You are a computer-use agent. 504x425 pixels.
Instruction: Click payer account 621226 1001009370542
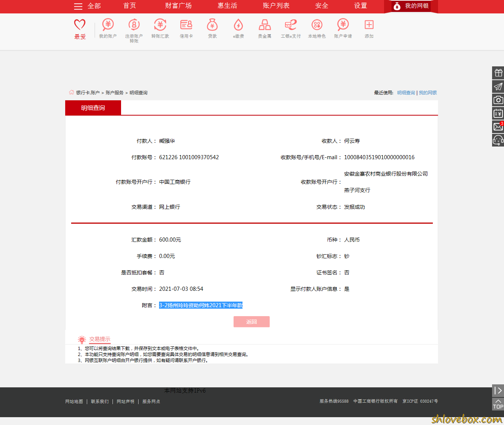(189, 157)
